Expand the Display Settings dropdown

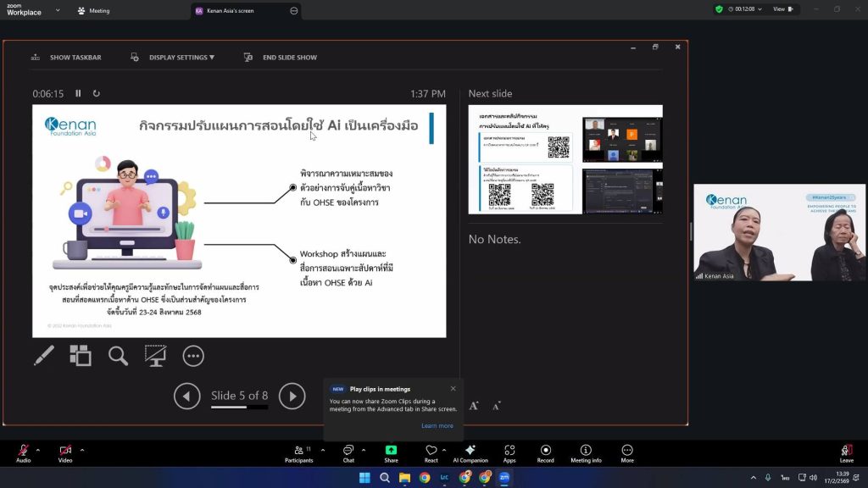(x=174, y=58)
